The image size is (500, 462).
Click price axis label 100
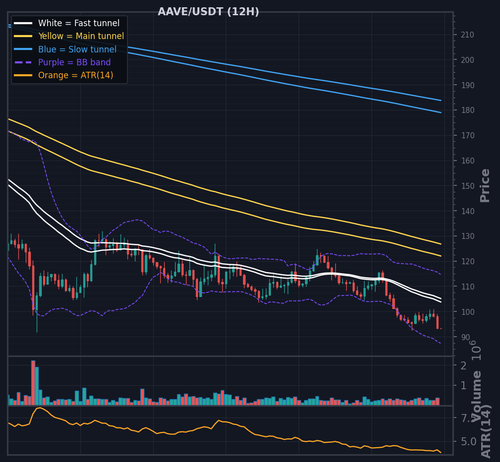click(467, 312)
